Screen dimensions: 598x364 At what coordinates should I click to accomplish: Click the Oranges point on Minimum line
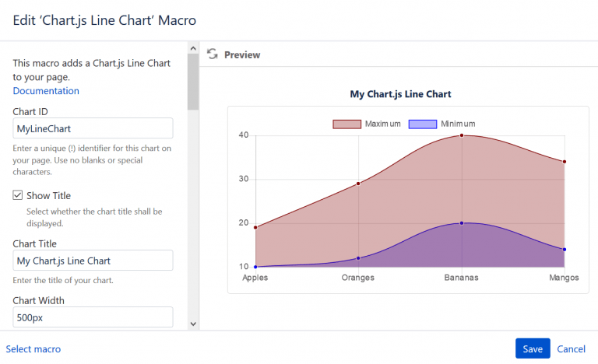tap(358, 258)
